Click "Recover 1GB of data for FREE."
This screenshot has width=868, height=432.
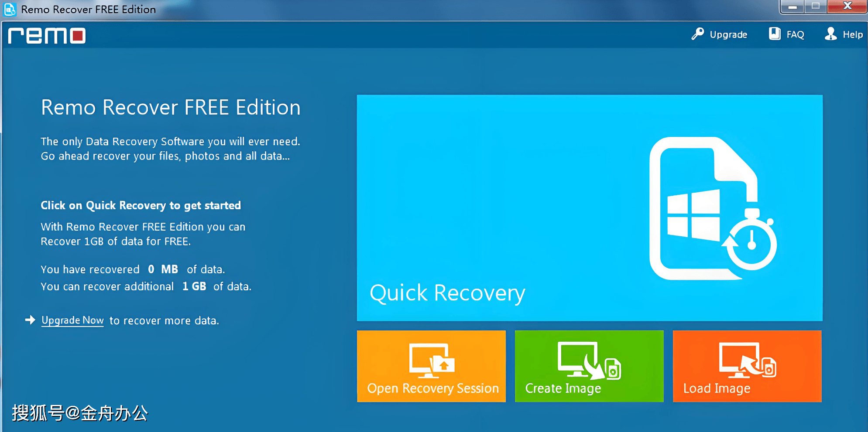(116, 242)
